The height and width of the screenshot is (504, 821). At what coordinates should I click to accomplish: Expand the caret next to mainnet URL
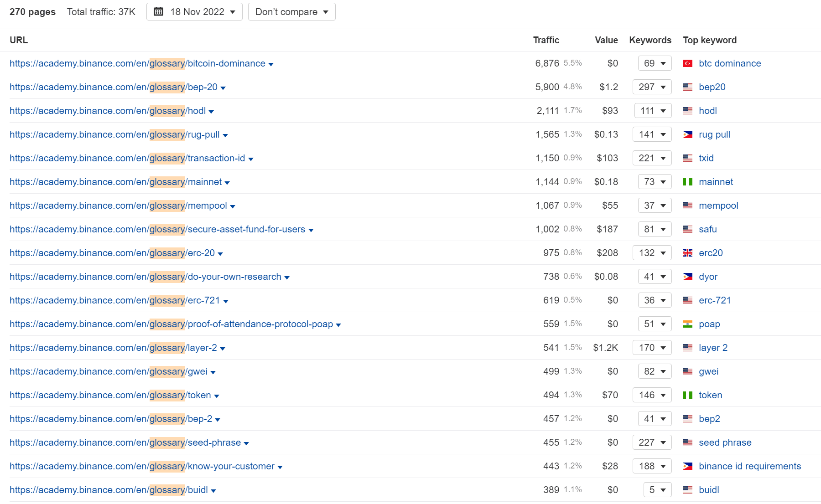pyautogui.click(x=227, y=183)
